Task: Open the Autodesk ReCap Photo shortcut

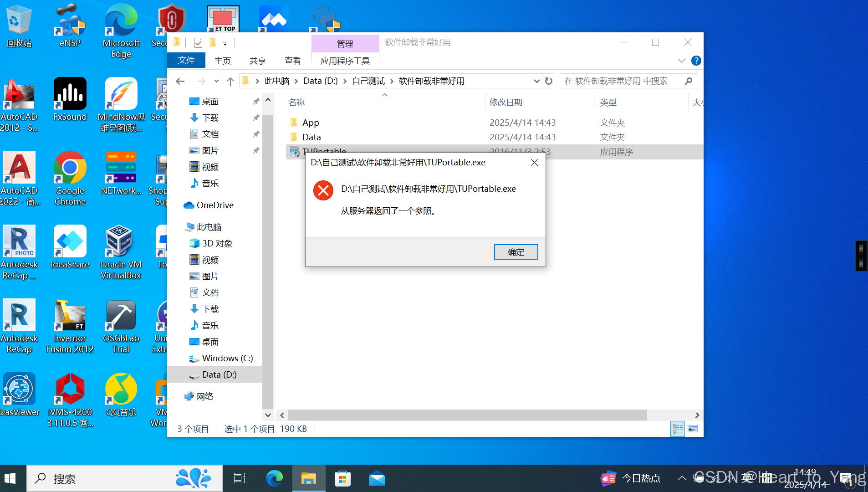Action: pos(19,252)
